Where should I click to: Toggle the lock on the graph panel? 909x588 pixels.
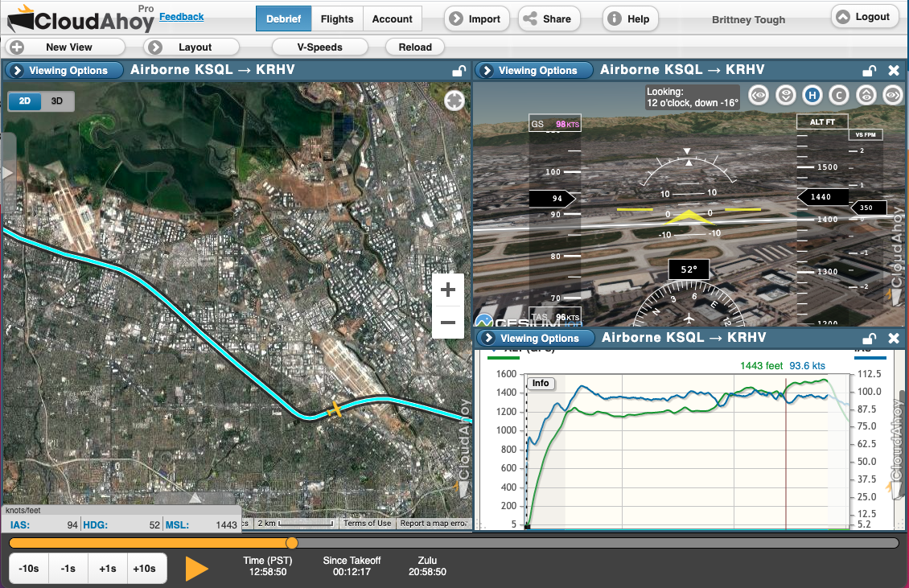[869, 339]
